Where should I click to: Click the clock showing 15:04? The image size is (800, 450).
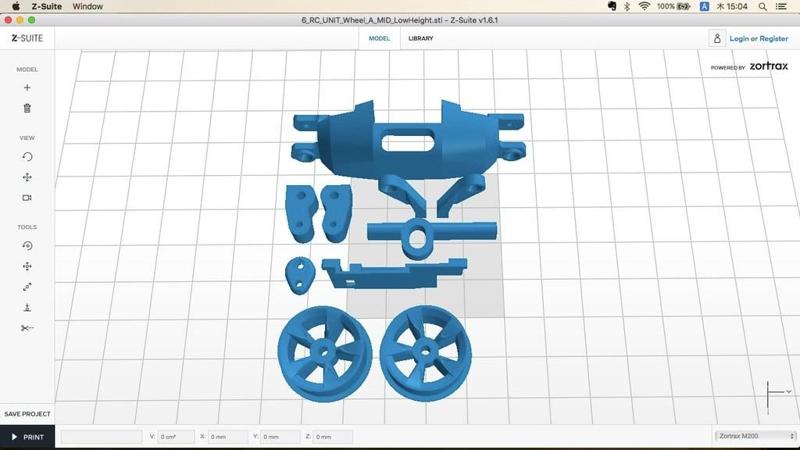click(732, 6)
